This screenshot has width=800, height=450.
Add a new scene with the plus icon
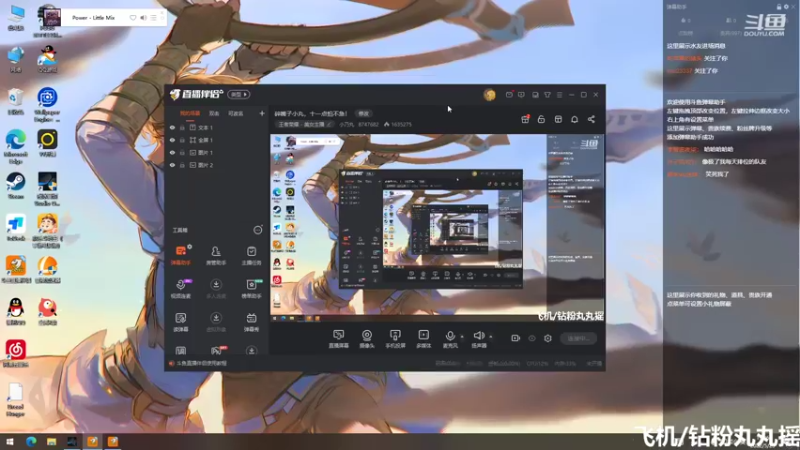262,113
